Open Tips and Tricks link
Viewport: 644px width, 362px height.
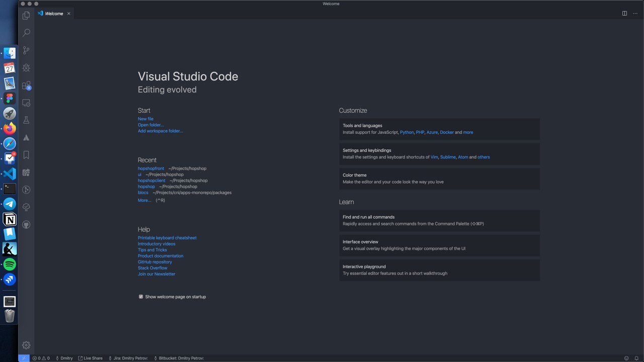pyautogui.click(x=152, y=250)
